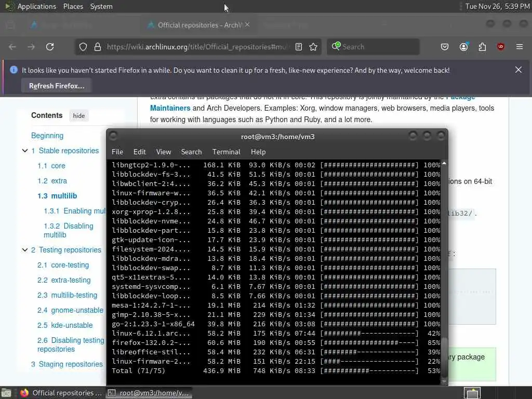Close the Official repositories tab
532x399 pixels.
pos(247,24)
